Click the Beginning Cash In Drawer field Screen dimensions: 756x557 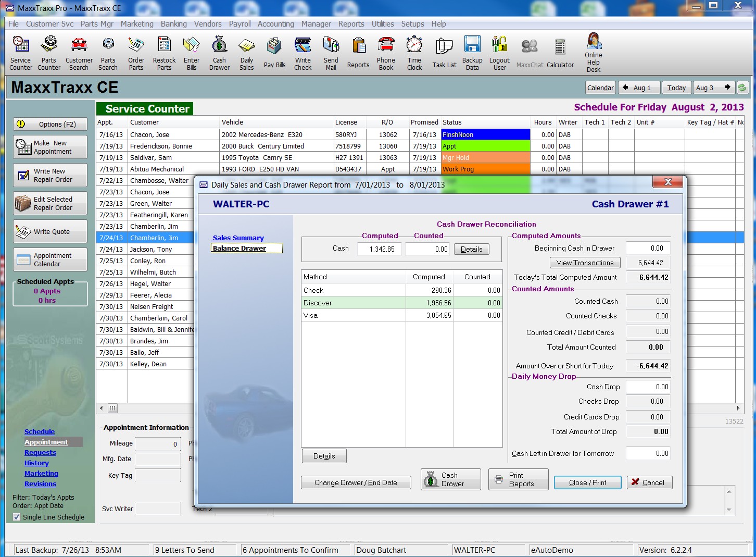pos(648,248)
